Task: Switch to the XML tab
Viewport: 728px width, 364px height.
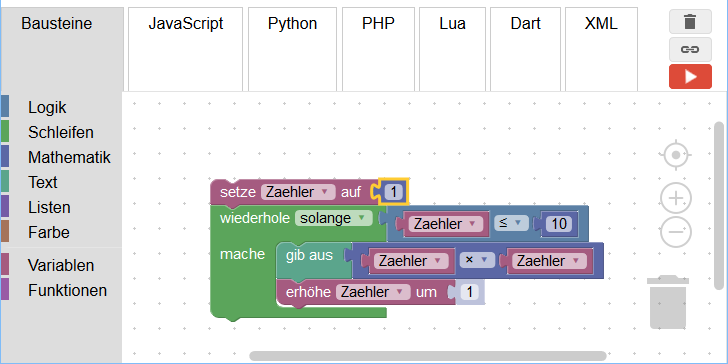Action: point(601,23)
